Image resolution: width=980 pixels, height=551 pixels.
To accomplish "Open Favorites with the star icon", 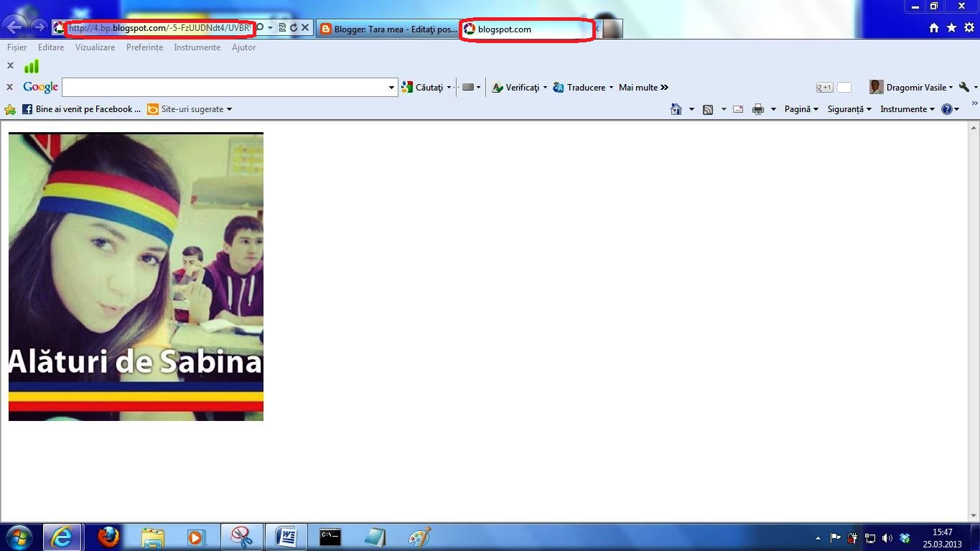I will [952, 28].
